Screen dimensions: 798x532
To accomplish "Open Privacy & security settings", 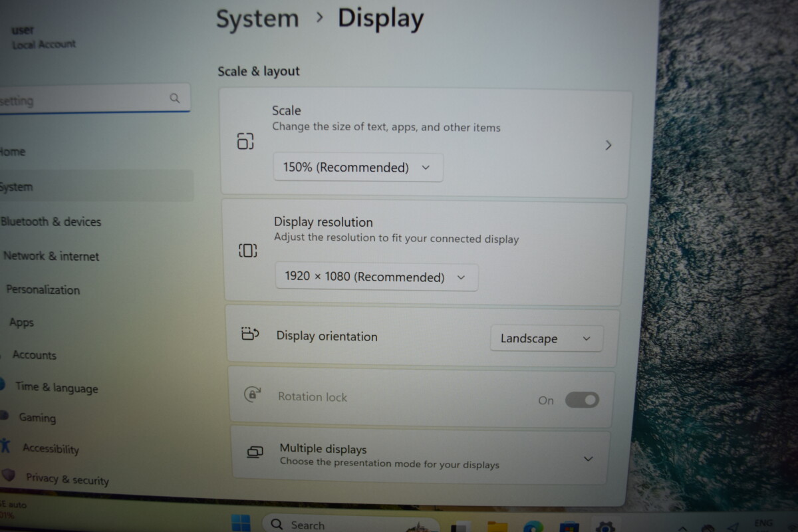I will (66, 479).
